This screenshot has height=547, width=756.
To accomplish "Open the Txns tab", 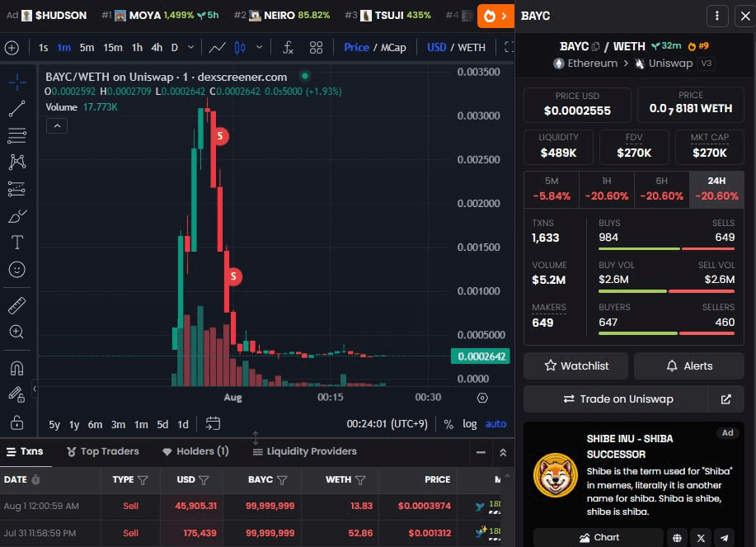I will [25, 451].
